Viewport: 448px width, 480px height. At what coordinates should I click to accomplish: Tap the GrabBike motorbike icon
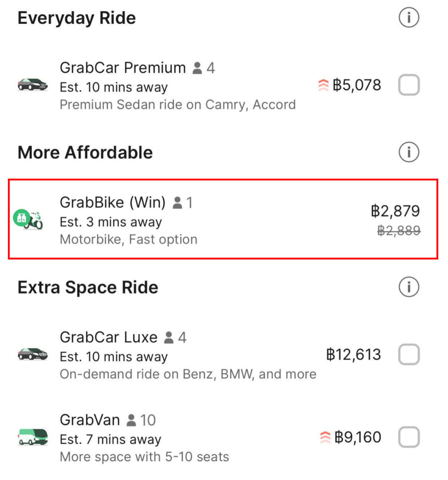click(x=28, y=219)
